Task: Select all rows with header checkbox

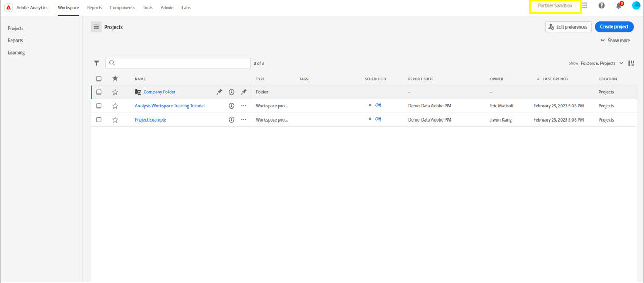Action: click(x=99, y=79)
